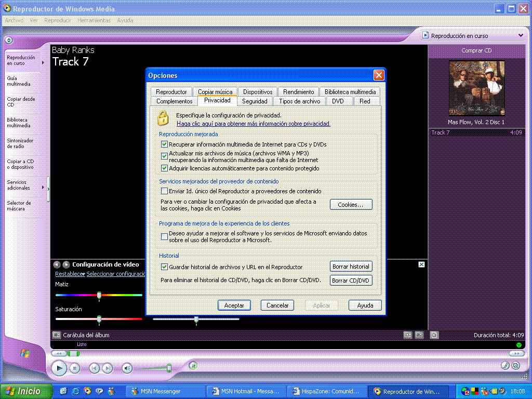Click the Stop playback button
532x399 pixels.
coord(75,368)
